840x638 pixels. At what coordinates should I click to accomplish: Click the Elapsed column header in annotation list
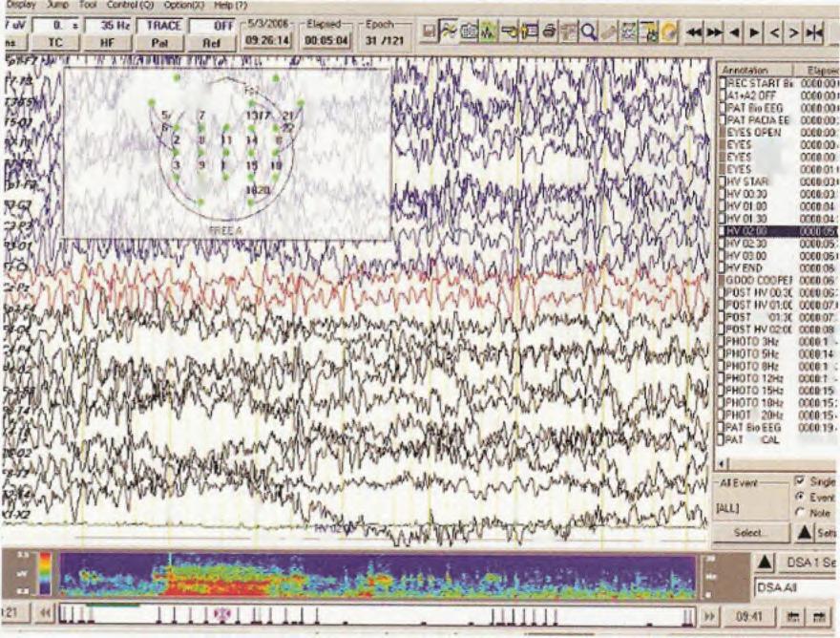(817, 71)
